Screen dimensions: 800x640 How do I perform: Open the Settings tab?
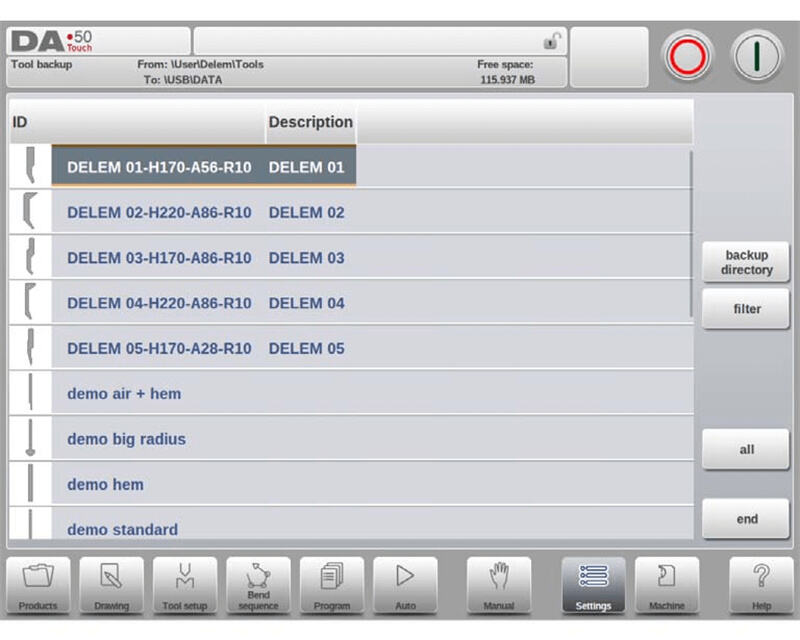point(593,585)
